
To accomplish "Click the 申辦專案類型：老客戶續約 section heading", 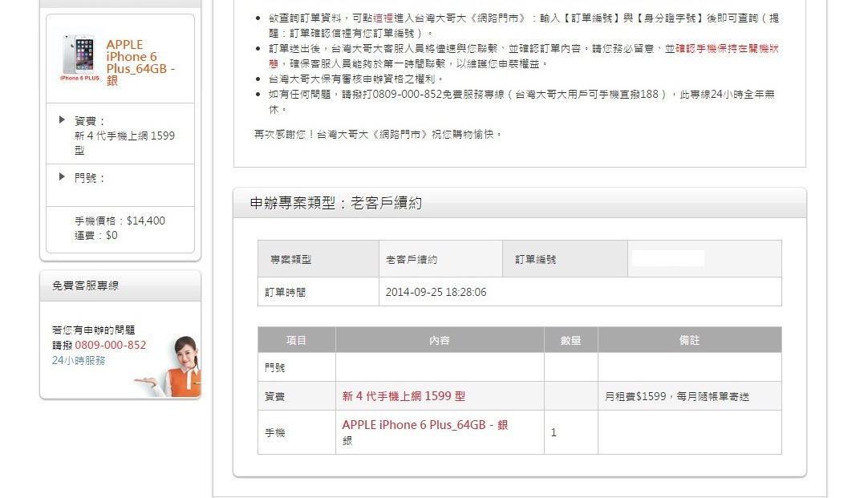I will (336, 203).
